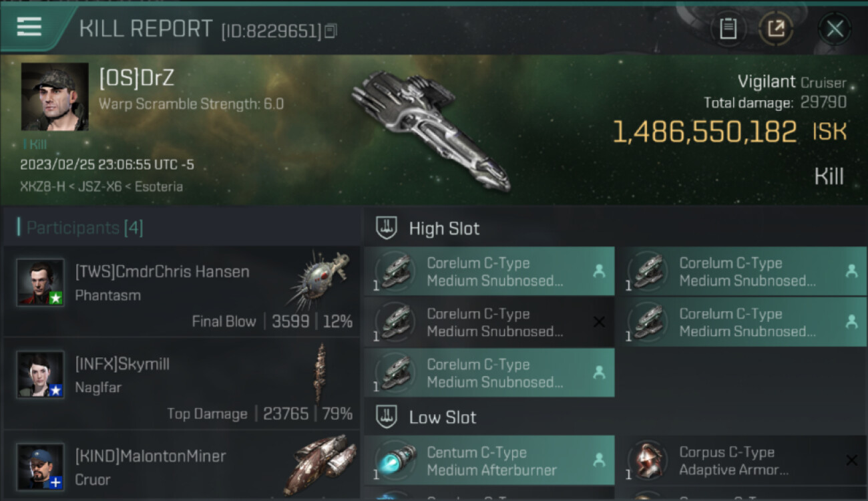Open the Corpus C-Type Adaptive Armor module
This screenshot has width=868, height=501.
pos(746,460)
